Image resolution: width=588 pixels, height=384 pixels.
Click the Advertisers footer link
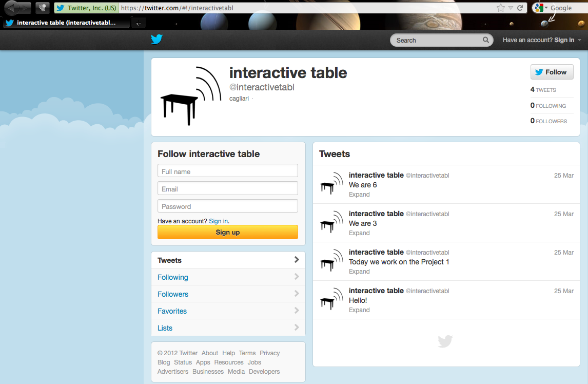(173, 371)
